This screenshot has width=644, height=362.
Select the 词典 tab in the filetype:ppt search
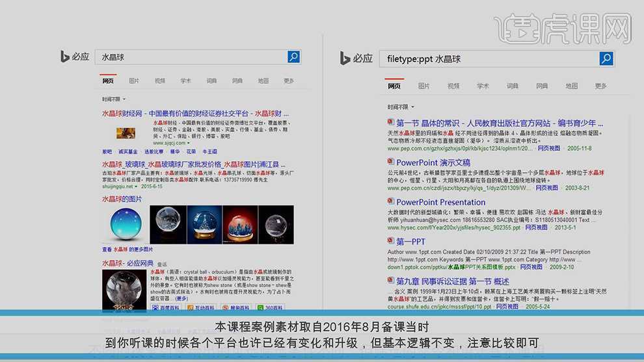pos(513,86)
